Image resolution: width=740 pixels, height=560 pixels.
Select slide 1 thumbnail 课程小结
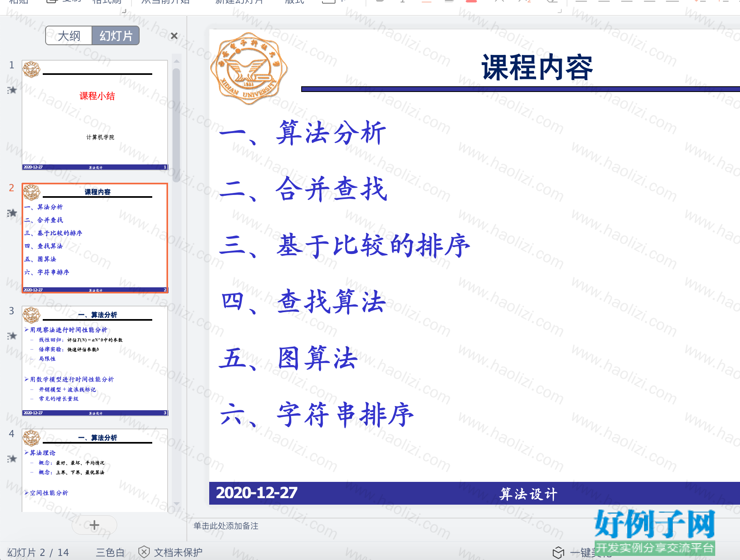click(95, 115)
